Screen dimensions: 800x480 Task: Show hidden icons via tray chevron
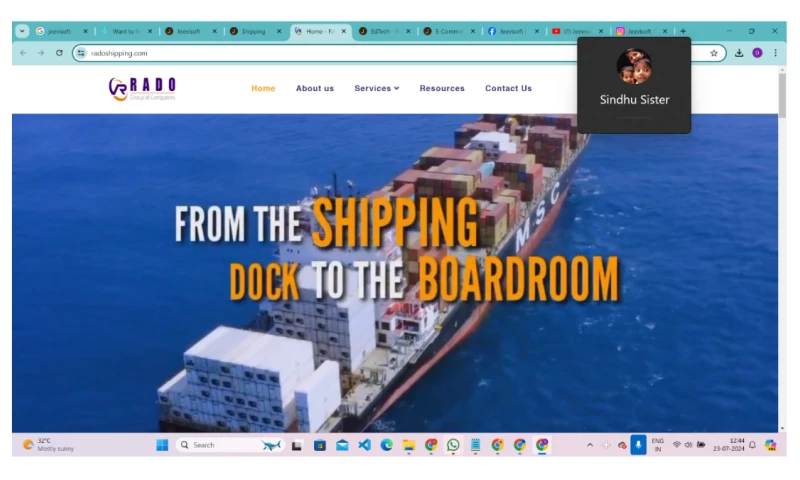pos(590,445)
